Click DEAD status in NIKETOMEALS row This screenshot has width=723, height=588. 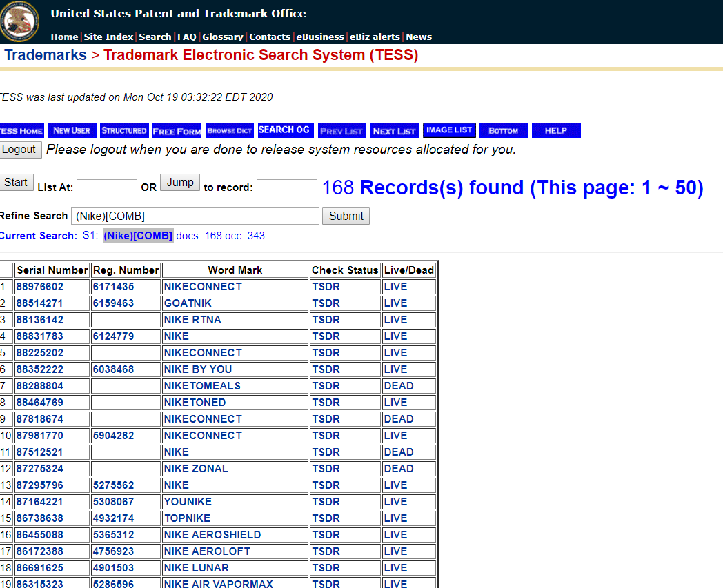click(399, 386)
